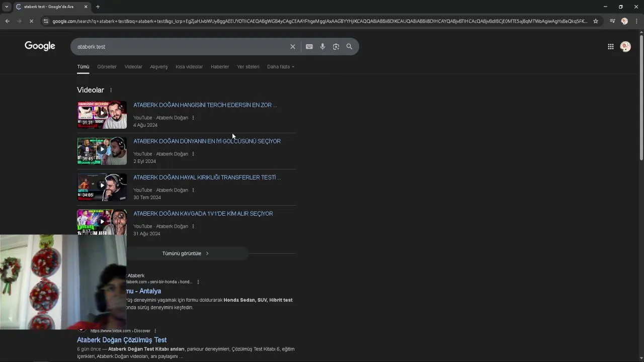644x362 pixels.
Task: Open more options for tiktok.com result
Action: pyautogui.click(x=155, y=331)
